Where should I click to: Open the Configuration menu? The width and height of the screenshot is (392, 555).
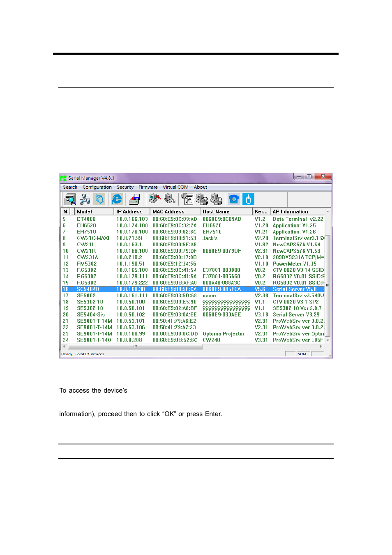[x=97, y=187]
